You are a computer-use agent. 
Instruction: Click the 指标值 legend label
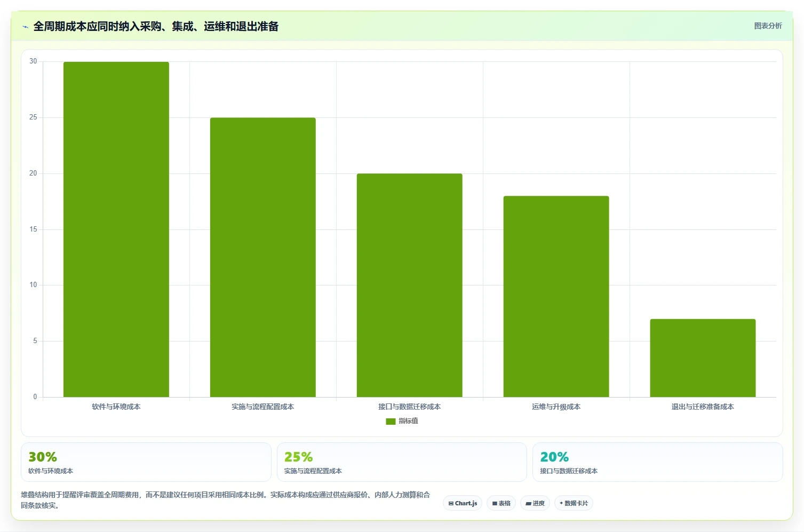click(x=408, y=421)
